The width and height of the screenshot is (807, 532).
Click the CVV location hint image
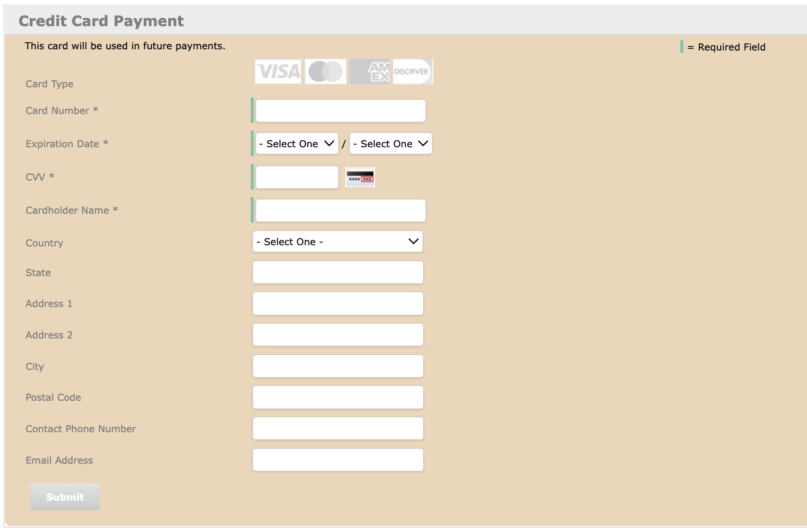(360, 177)
